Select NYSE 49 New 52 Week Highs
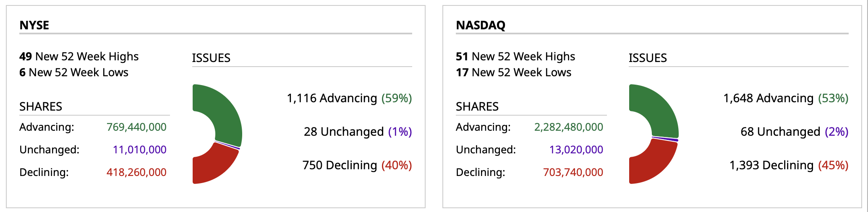The width and height of the screenshot is (868, 212). 79,57
